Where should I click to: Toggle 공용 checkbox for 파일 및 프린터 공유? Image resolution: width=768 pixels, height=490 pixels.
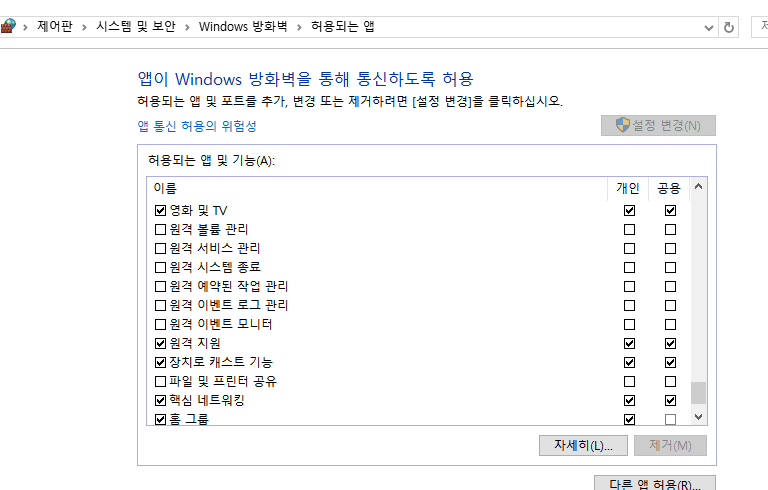point(671,381)
